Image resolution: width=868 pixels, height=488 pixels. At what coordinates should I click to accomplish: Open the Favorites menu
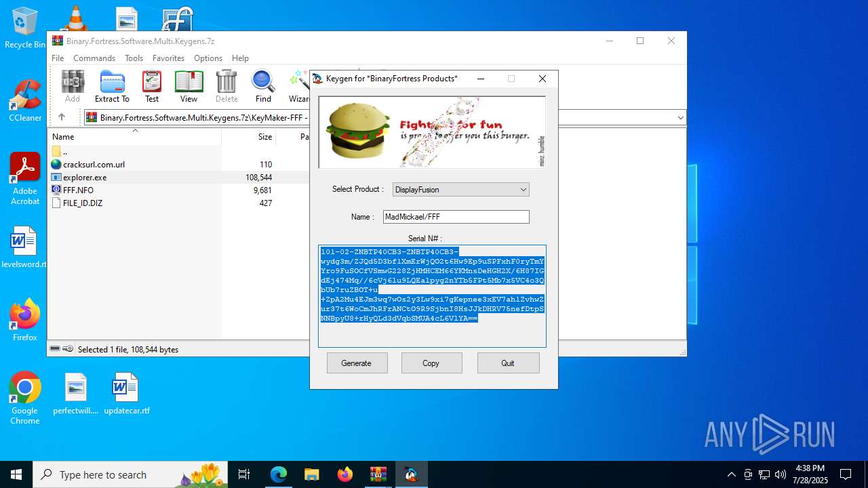168,58
